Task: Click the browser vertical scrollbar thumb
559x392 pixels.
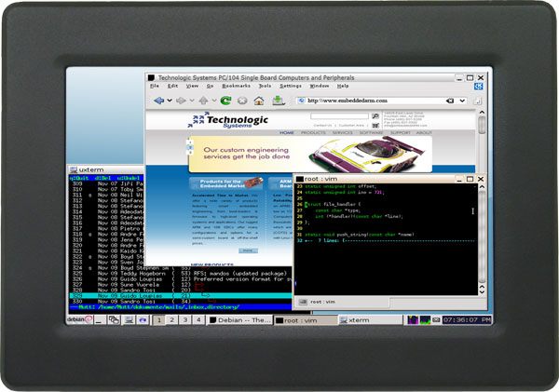Action: click(x=482, y=125)
